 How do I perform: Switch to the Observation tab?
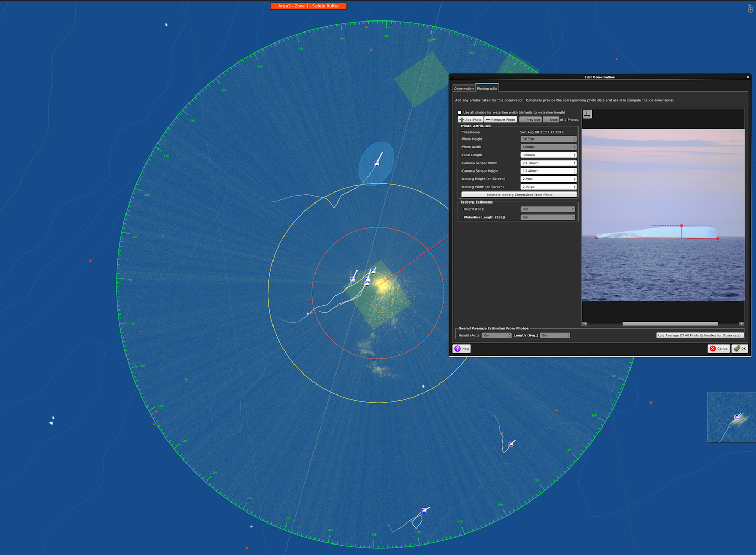[464, 88]
